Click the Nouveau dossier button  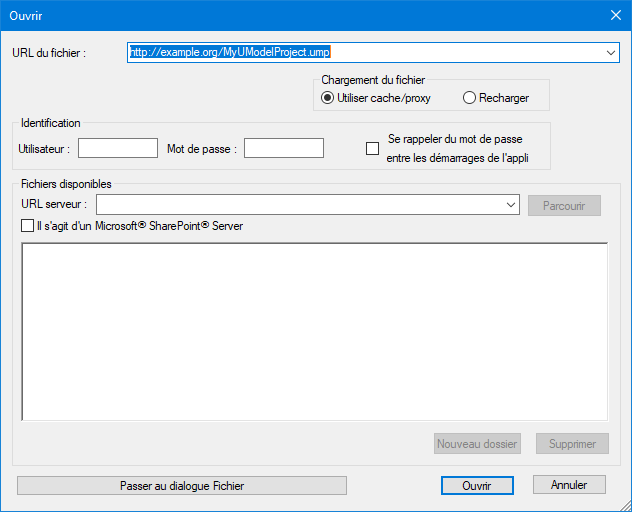[x=478, y=444]
